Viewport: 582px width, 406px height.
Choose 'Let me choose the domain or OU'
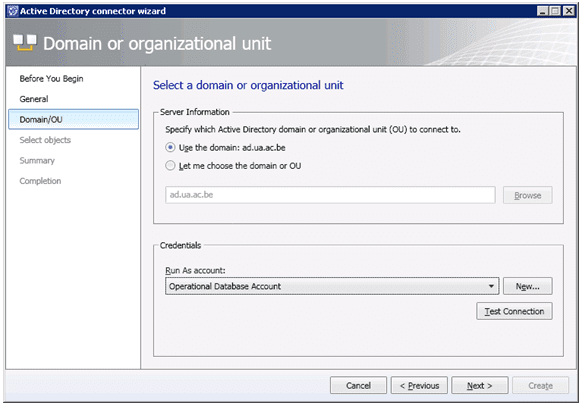click(170, 166)
